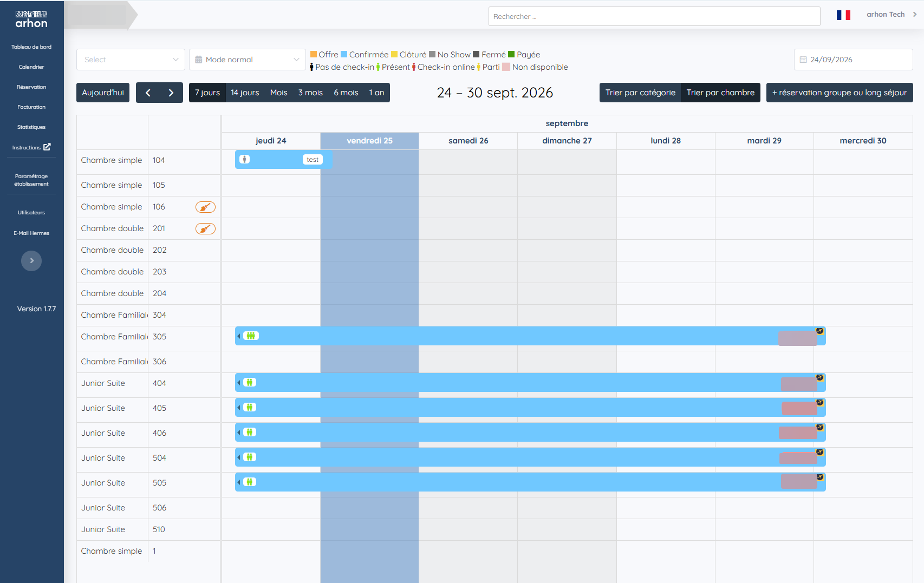
Task: Switch to 14 jours view
Action: [x=245, y=93]
